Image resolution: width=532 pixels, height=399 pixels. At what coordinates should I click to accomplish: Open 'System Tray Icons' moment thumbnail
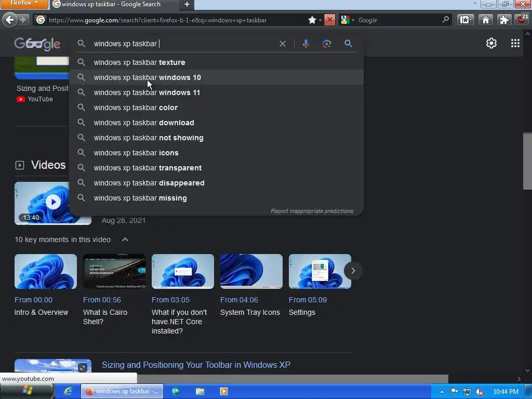(x=251, y=271)
